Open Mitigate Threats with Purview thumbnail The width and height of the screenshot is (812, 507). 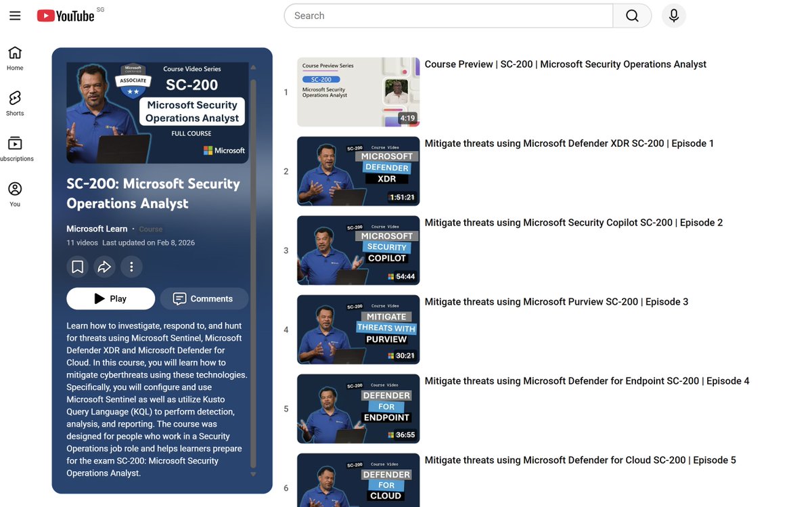[358, 330]
